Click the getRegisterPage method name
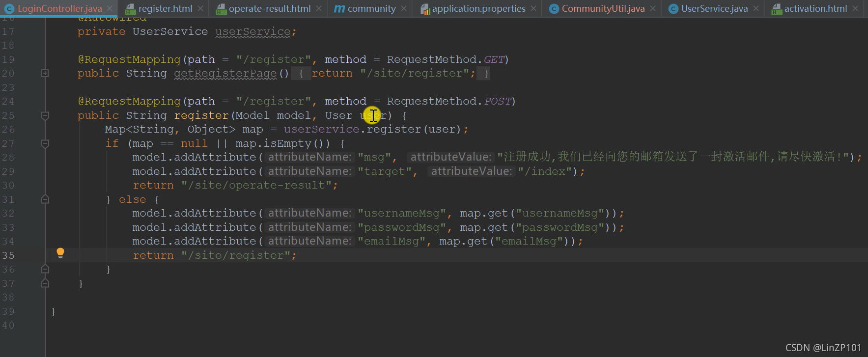The width and height of the screenshot is (868, 357). (225, 73)
